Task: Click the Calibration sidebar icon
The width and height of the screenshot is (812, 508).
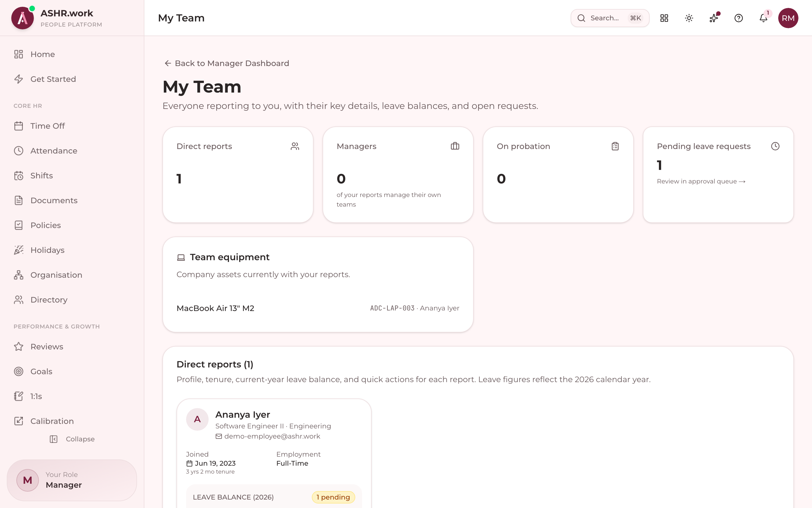Action: click(x=19, y=421)
